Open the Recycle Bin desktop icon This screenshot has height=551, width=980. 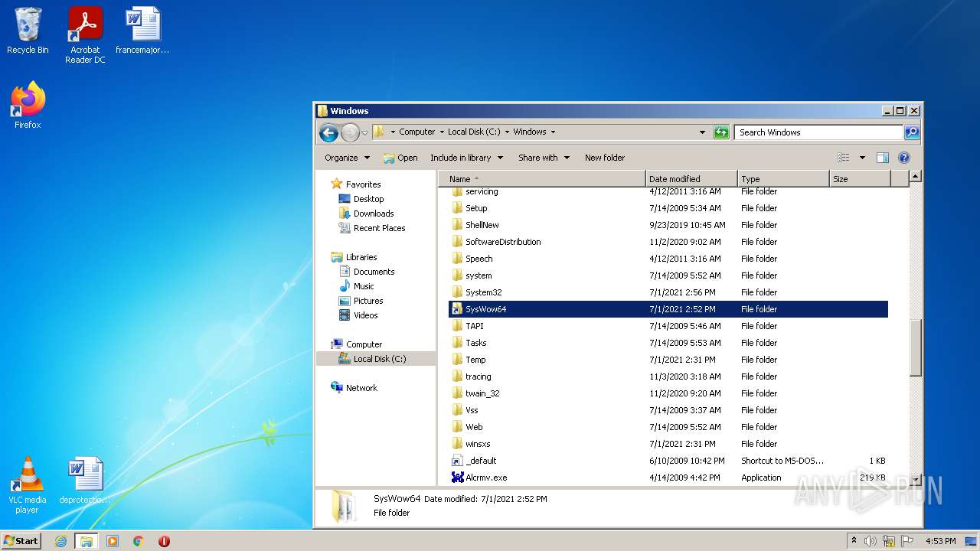[28, 31]
